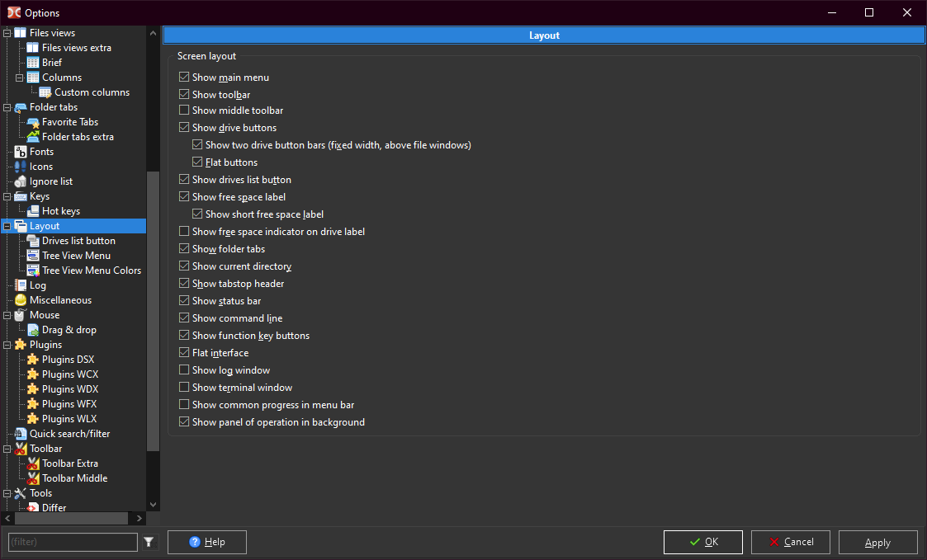This screenshot has width=927, height=560.
Task: Open the Toolbar Extra icon in the tree
Action: [x=33, y=464]
